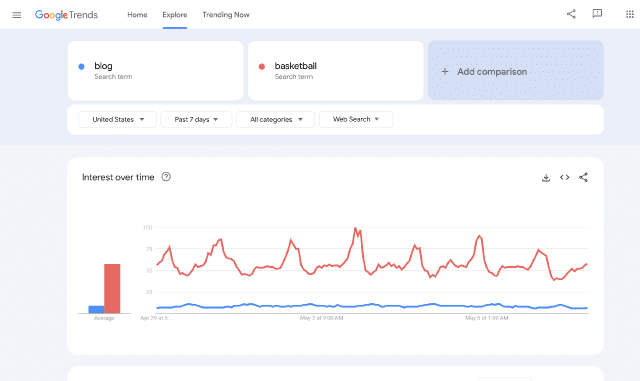Open the Past 7 days time range dropdown
640x381 pixels.
(196, 120)
